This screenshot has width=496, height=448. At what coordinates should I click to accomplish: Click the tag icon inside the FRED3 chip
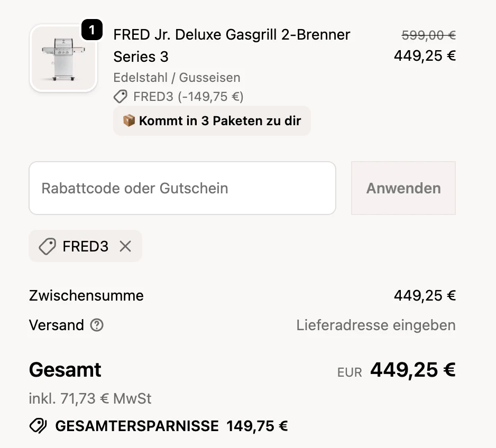click(48, 246)
